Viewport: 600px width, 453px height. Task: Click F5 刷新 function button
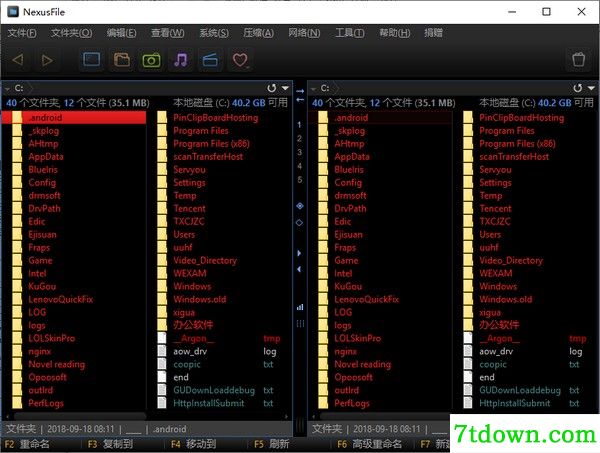pos(271,444)
